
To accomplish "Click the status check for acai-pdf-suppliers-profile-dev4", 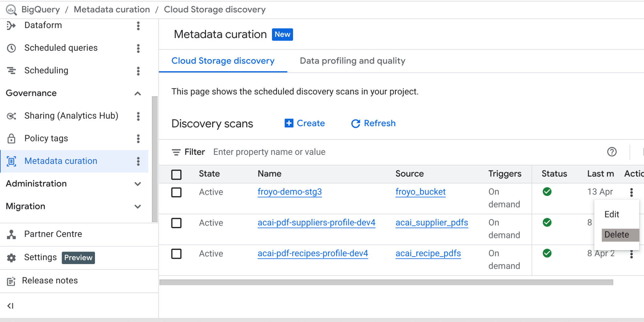I will [x=547, y=223].
